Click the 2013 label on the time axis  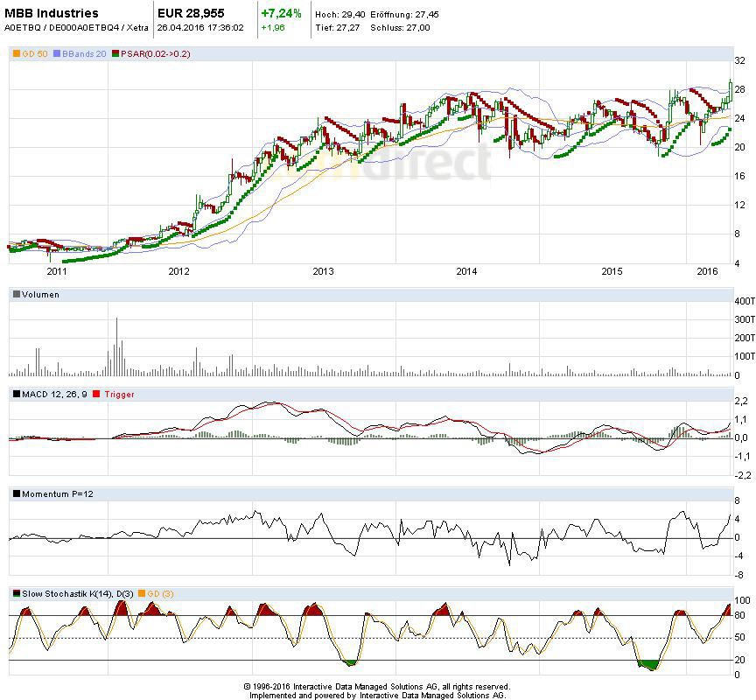[323, 271]
